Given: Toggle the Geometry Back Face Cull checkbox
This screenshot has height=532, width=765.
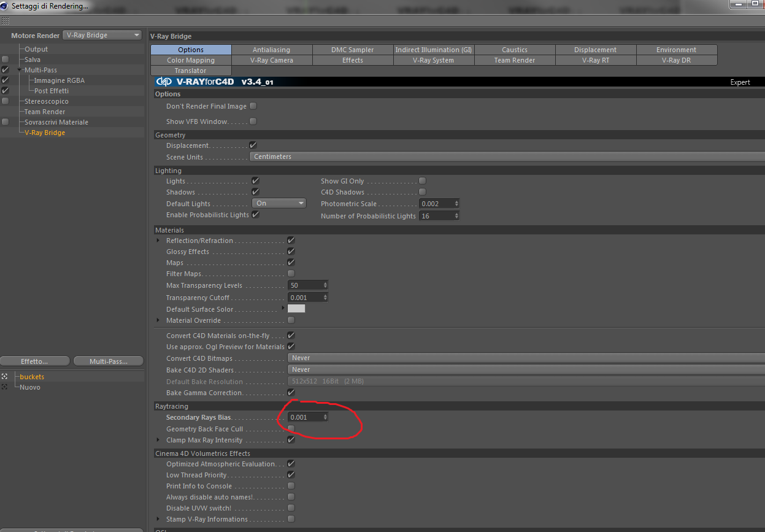Looking at the screenshot, I should pyautogui.click(x=291, y=429).
